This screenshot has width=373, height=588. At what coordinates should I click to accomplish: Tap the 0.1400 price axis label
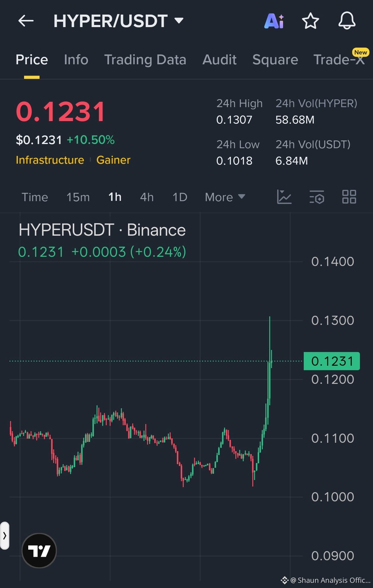tap(333, 262)
